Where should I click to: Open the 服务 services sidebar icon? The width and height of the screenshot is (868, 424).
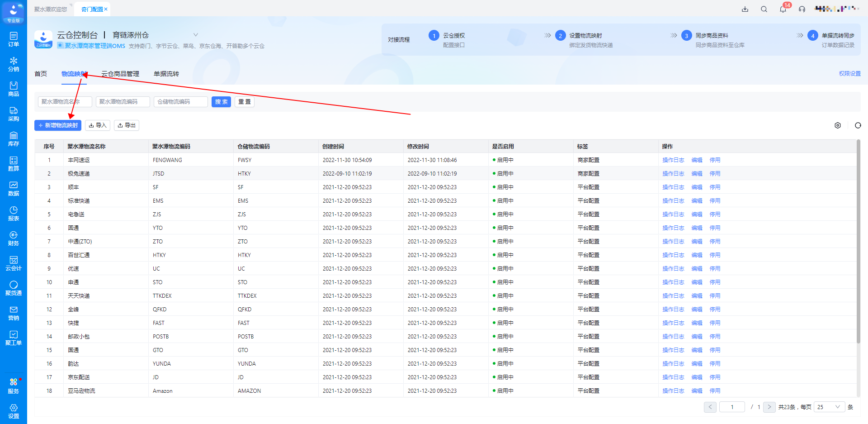click(x=14, y=386)
